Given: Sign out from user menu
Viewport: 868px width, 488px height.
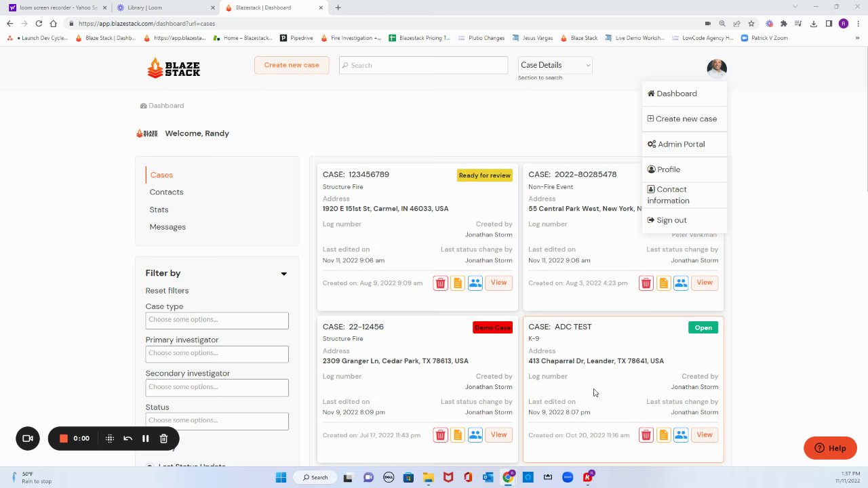Looking at the screenshot, I should (x=684, y=220).
